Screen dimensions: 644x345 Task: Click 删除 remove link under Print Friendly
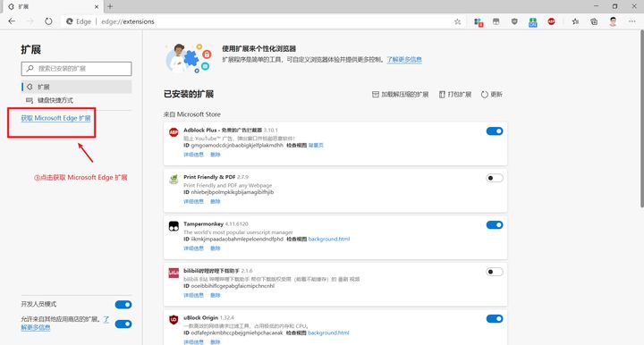click(x=216, y=201)
